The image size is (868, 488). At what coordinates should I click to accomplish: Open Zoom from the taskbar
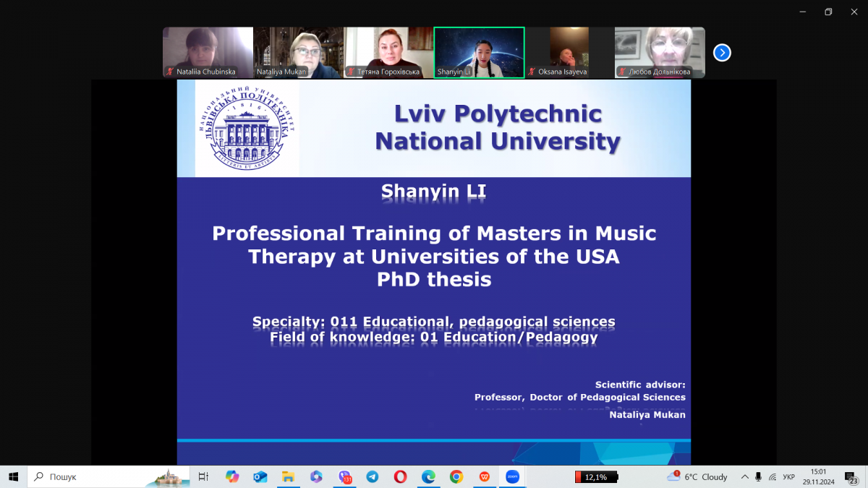click(x=513, y=477)
